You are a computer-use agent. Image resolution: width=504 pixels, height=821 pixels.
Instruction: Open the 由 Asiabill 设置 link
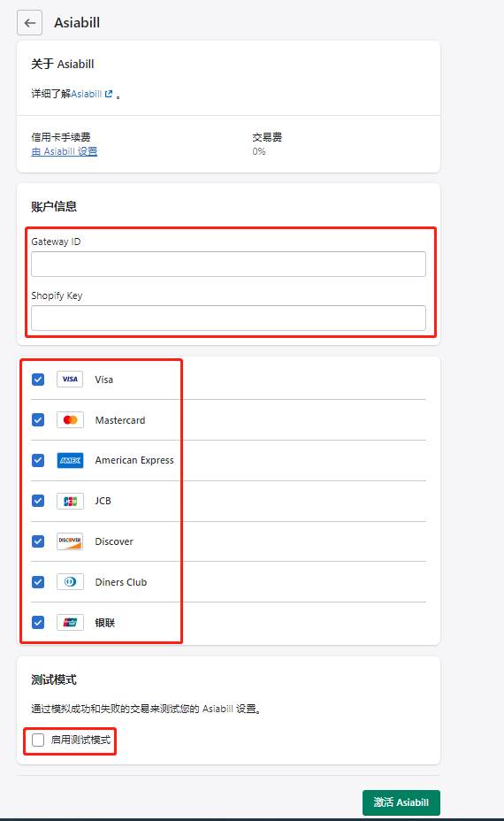(x=65, y=151)
